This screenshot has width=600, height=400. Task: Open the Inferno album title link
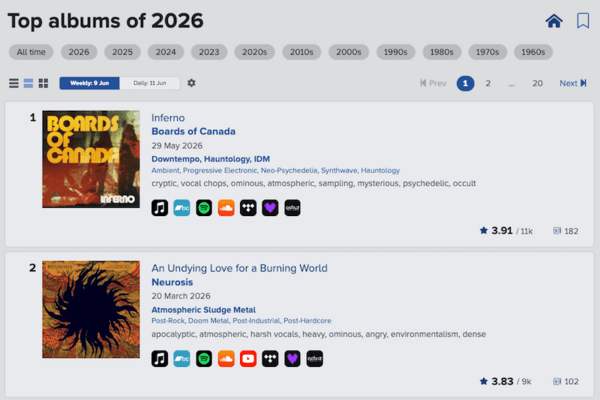(168, 118)
